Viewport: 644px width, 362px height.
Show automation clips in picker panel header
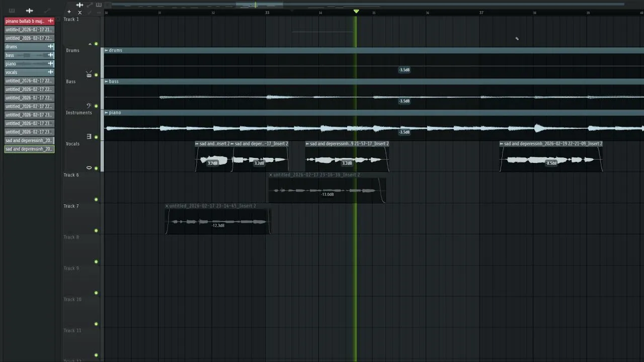[47, 11]
